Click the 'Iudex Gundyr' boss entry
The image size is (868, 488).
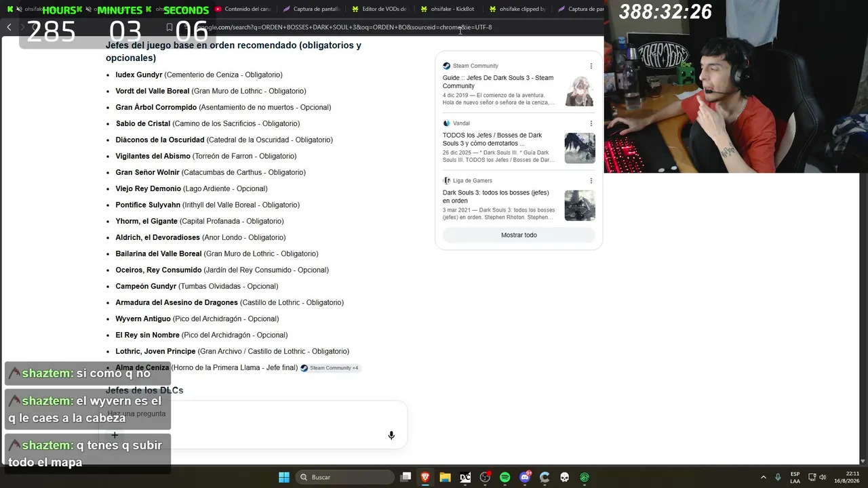click(x=139, y=75)
